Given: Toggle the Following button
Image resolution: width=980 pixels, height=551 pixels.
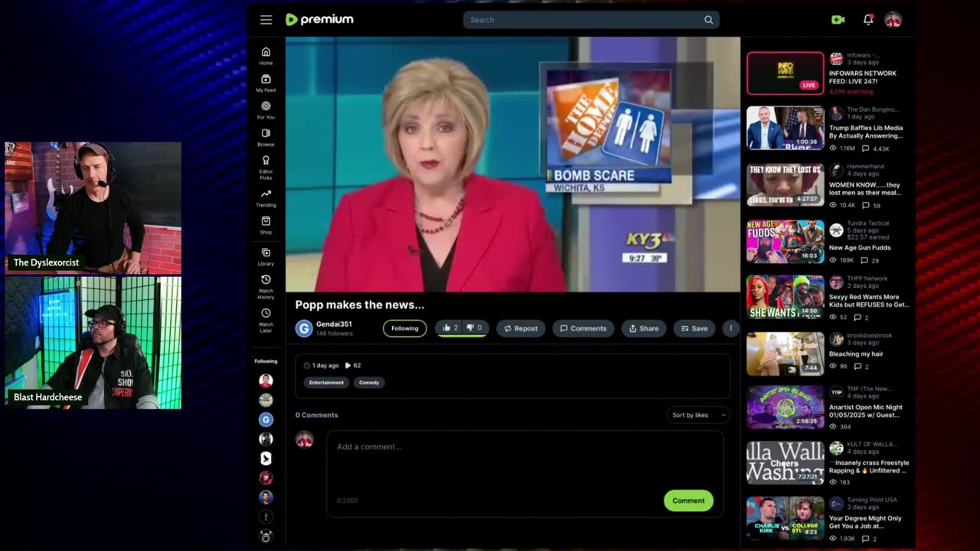Looking at the screenshot, I should [x=405, y=328].
